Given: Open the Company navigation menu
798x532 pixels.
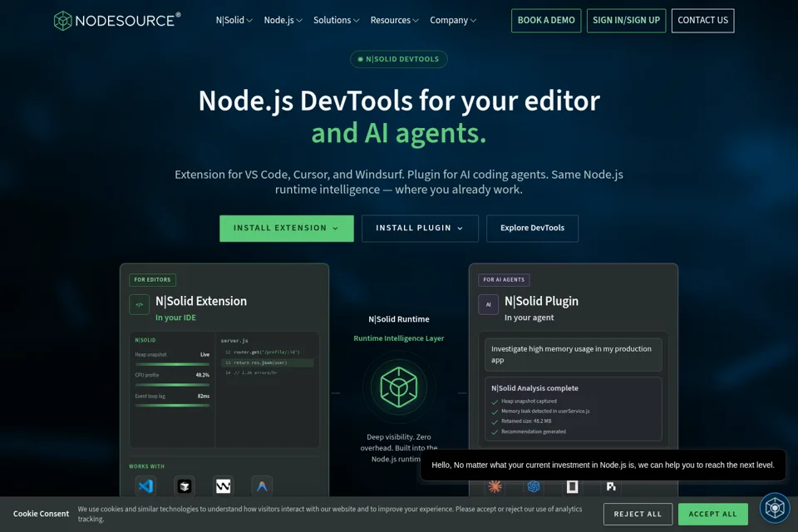Looking at the screenshot, I should (453, 20).
